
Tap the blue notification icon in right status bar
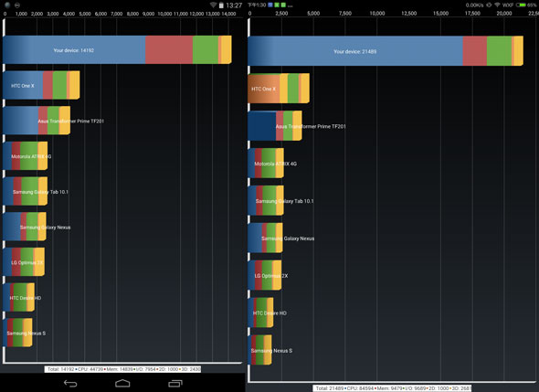point(270,5)
